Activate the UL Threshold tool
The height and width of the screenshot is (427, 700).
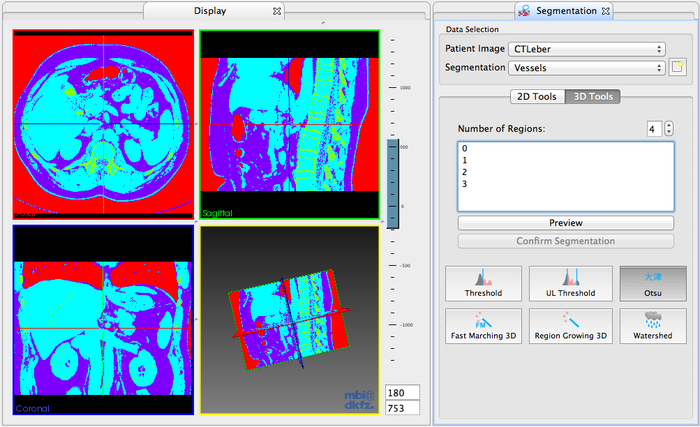(569, 283)
